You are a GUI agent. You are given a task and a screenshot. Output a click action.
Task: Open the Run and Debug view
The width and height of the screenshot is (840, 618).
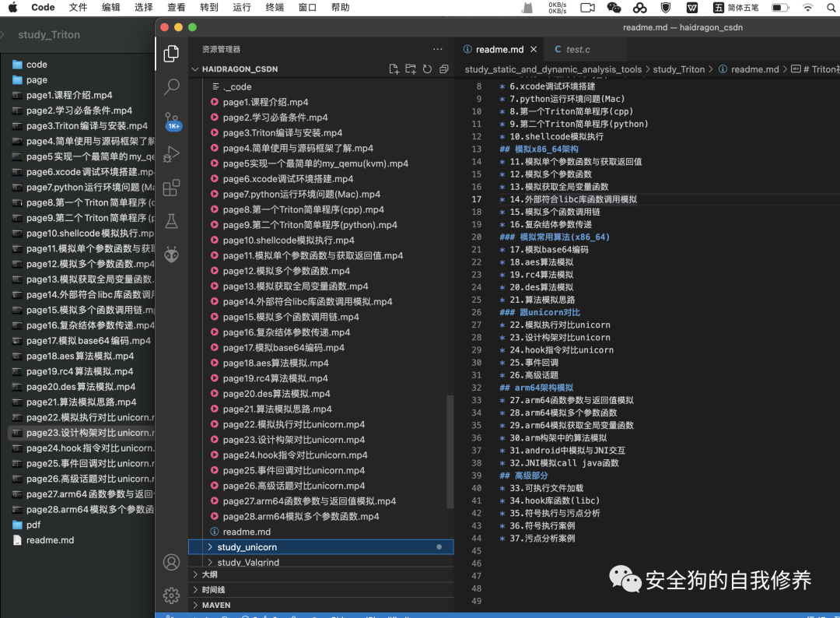click(171, 154)
